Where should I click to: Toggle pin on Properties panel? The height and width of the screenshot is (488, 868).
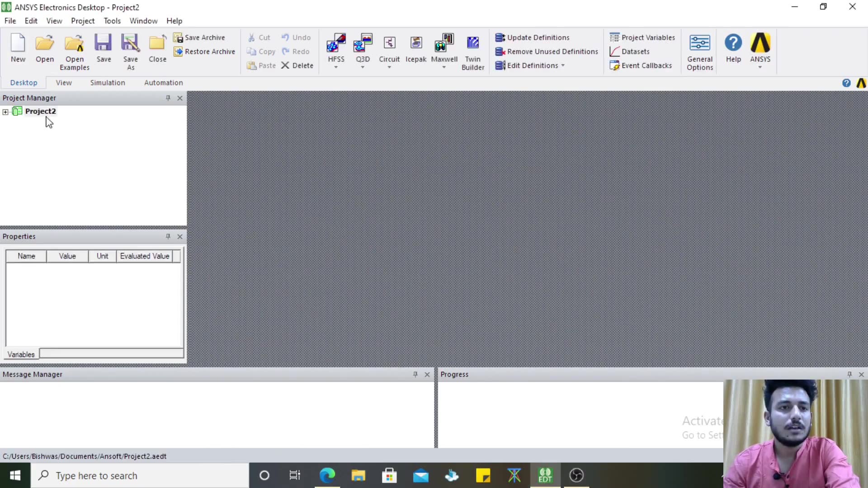[x=168, y=237]
